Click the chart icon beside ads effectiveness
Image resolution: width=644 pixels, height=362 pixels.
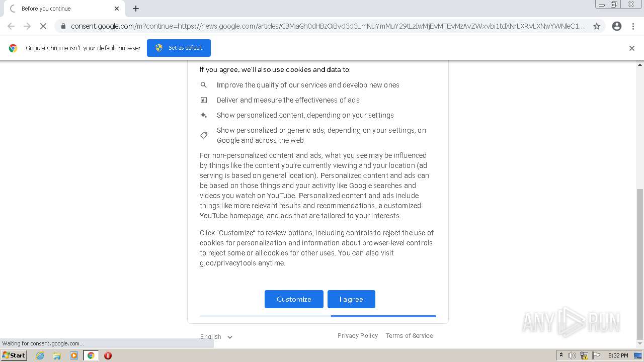click(x=204, y=100)
